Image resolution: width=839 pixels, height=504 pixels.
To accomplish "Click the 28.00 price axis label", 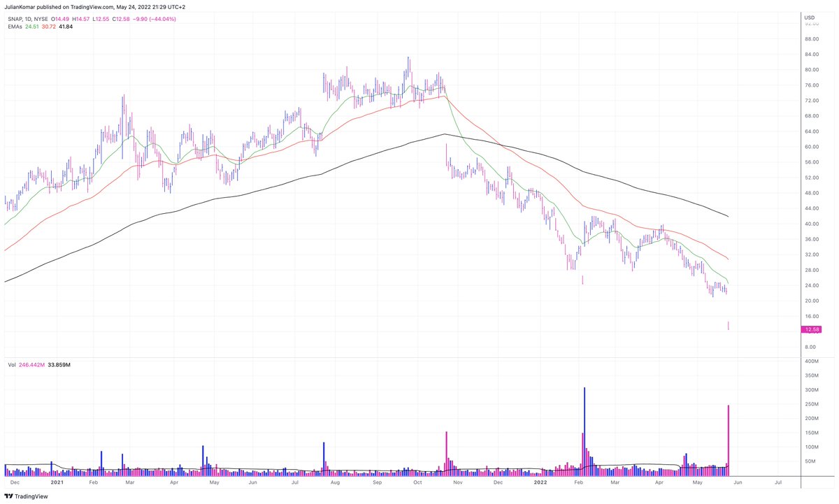I will (x=811, y=270).
